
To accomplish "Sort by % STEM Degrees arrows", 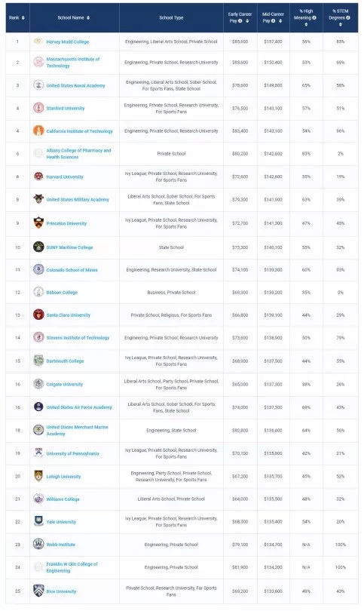I will pos(340,25).
